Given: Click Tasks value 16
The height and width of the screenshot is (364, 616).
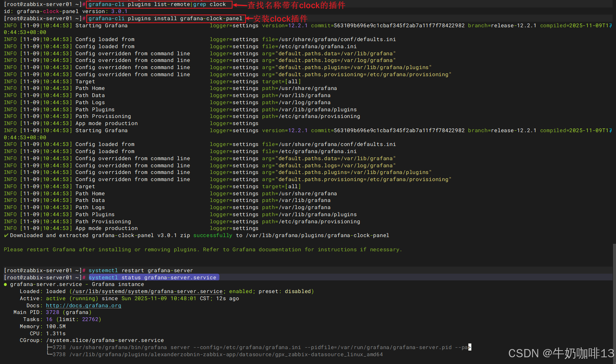Looking at the screenshot, I should pyautogui.click(x=49, y=319).
